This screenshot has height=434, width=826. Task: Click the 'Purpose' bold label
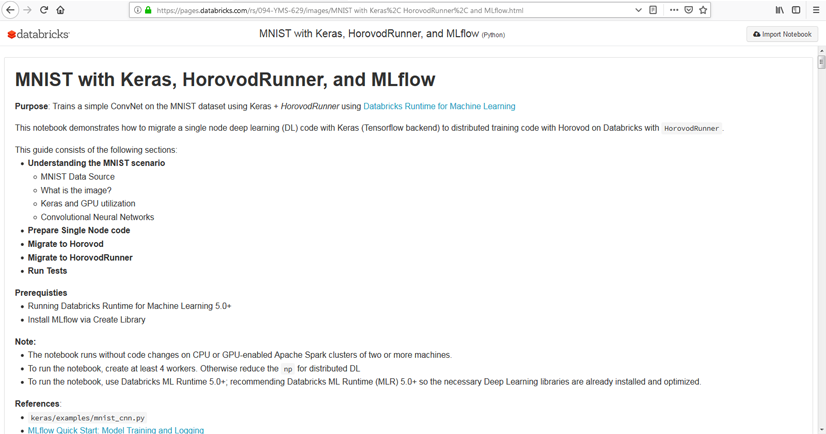click(x=32, y=106)
